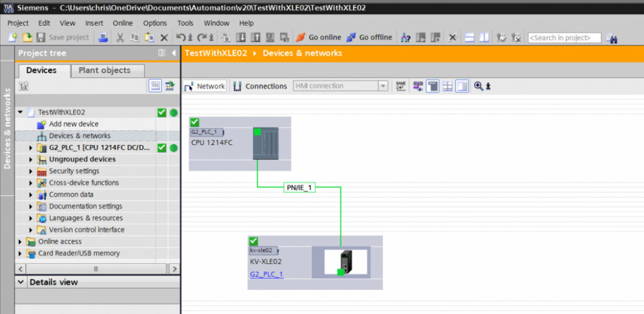This screenshot has height=314, width=644.
Task: Start runtime on PC icon
Action: coord(285,38)
